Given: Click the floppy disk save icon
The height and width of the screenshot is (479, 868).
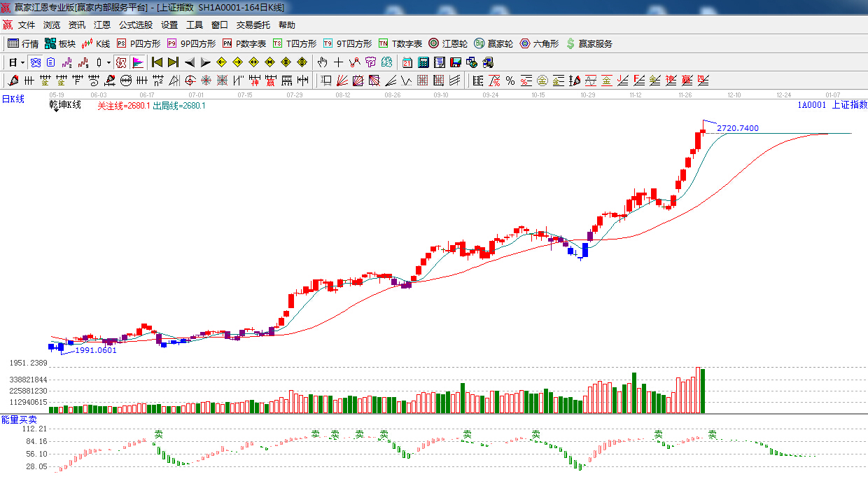Looking at the screenshot, I should click(x=456, y=62).
